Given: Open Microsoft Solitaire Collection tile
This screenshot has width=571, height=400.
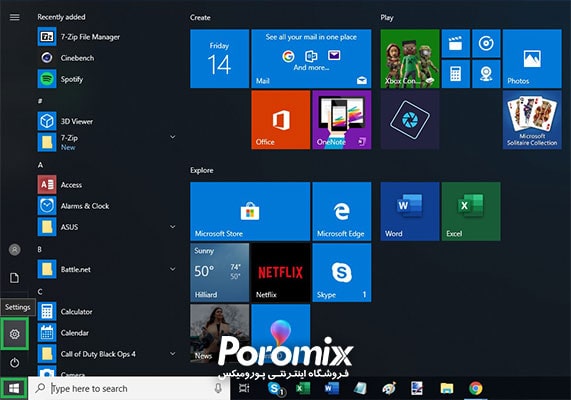Looking at the screenshot, I should click(532, 120).
